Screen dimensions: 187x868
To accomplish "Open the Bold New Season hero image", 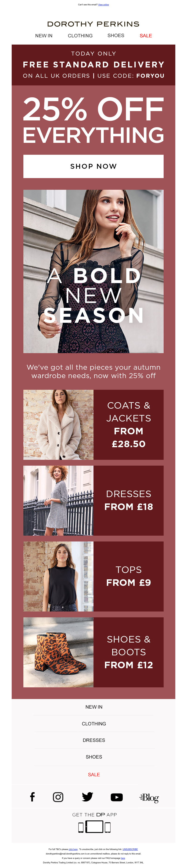I will pos(93,271).
